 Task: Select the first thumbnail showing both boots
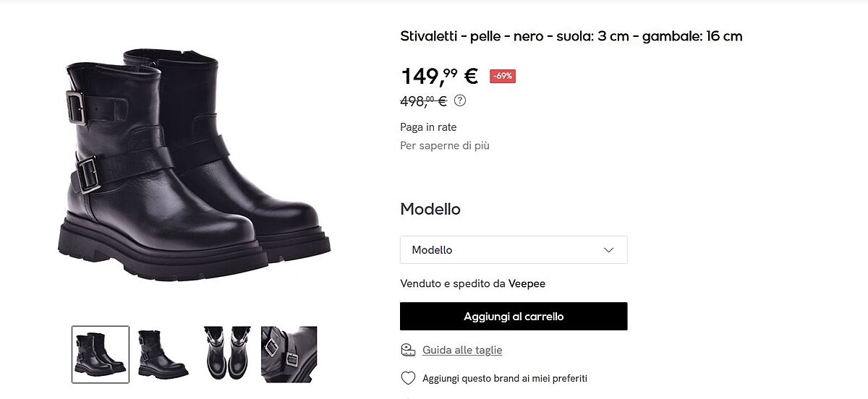[101, 354]
